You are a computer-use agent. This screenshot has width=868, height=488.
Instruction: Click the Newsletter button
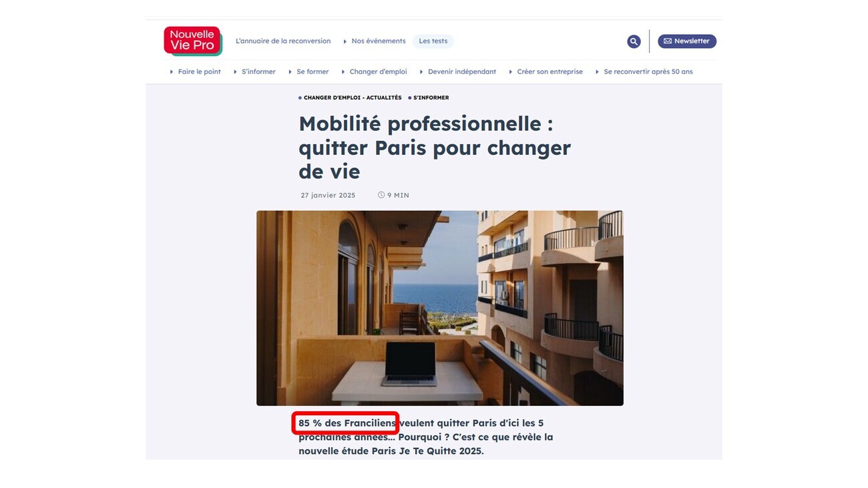click(x=687, y=41)
